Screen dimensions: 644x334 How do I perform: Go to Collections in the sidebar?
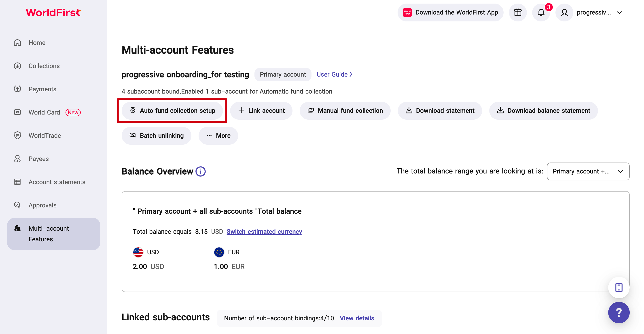point(44,66)
